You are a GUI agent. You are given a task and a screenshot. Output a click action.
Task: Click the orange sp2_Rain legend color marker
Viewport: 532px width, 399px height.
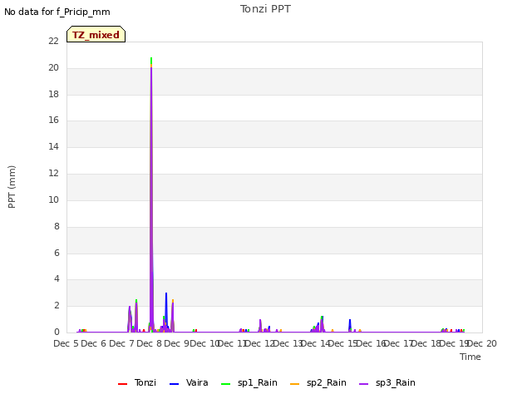click(x=294, y=384)
